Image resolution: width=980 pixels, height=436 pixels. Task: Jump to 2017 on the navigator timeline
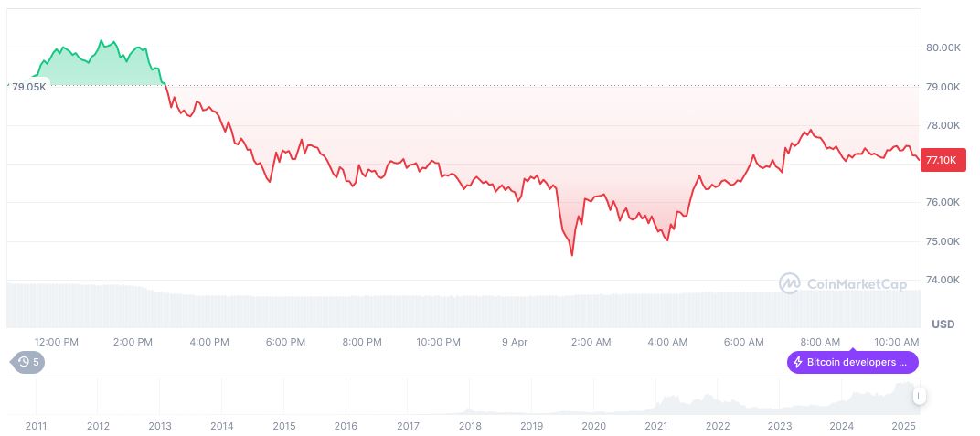(408, 426)
